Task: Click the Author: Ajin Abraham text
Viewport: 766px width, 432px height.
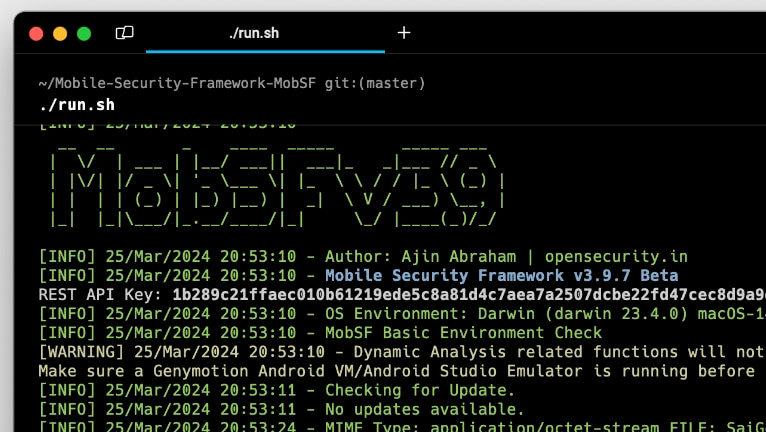Action: coord(421,257)
